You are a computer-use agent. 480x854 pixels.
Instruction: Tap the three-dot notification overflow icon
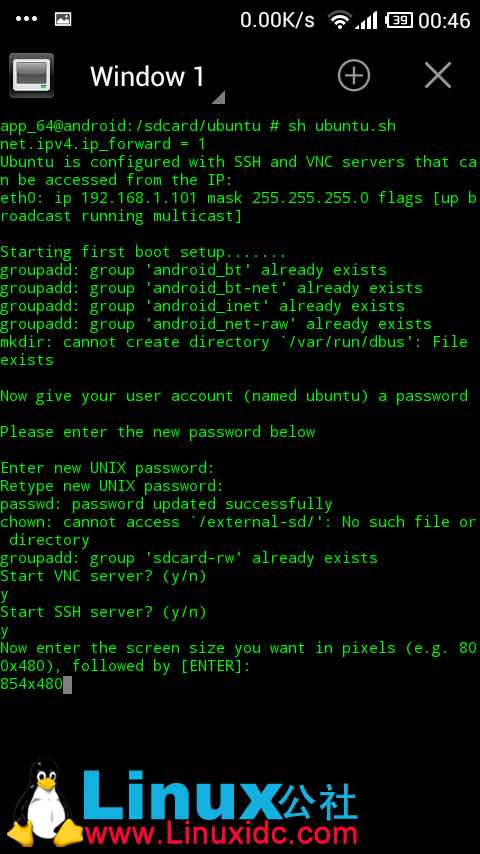click(x=27, y=19)
